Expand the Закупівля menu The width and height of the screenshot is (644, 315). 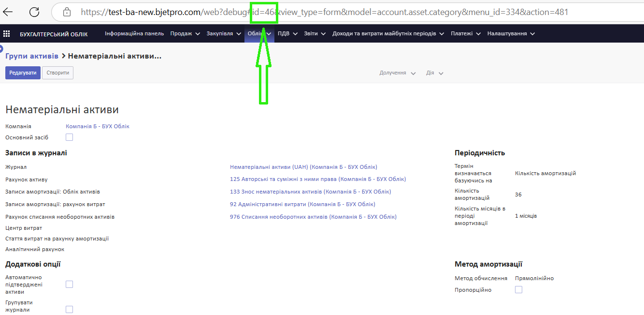coord(224,34)
